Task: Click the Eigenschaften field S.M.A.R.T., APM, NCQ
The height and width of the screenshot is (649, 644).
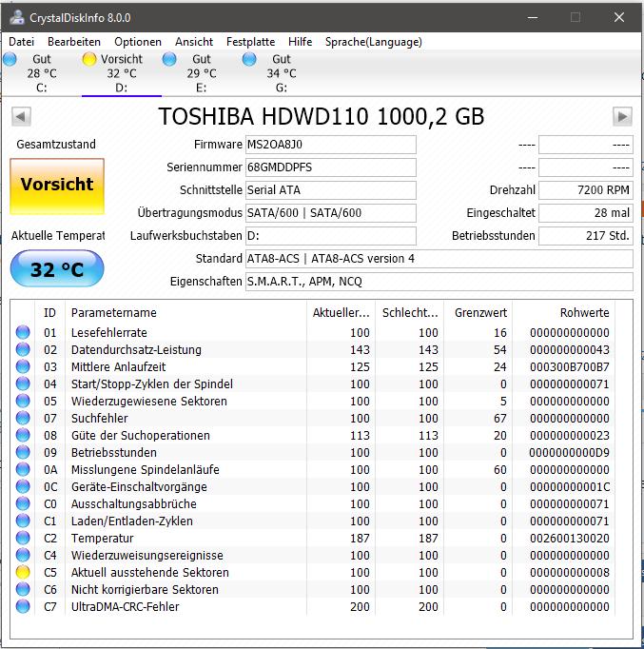Action: coord(439,282)
